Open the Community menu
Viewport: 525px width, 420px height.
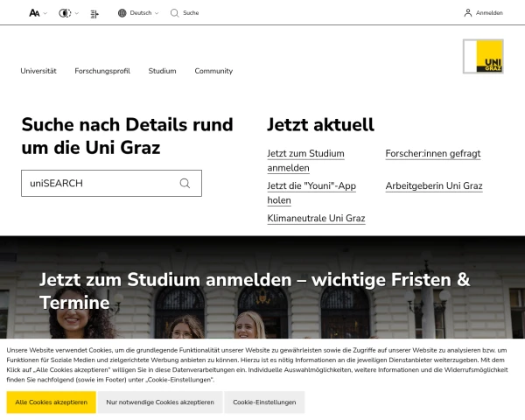pos(213,71)
